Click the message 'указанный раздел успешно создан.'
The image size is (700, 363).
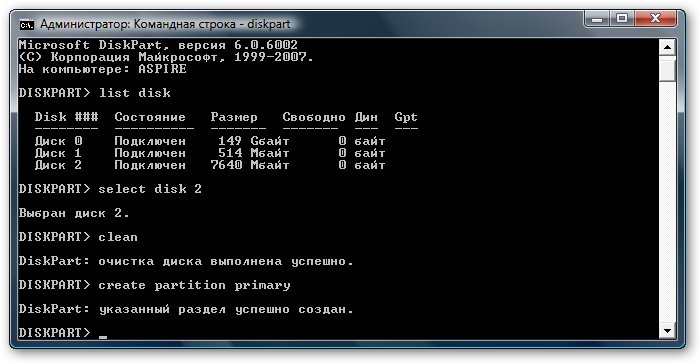(x=226, y=309)
